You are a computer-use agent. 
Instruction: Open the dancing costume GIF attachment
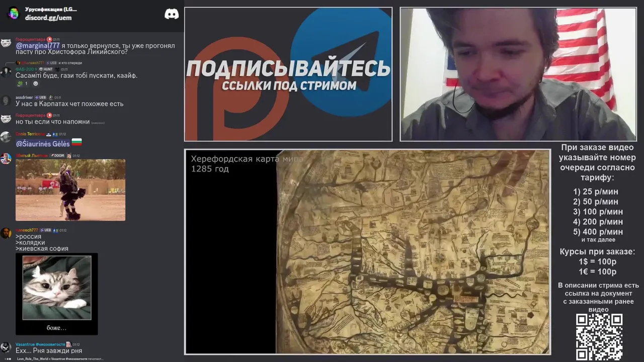[70, 190]
